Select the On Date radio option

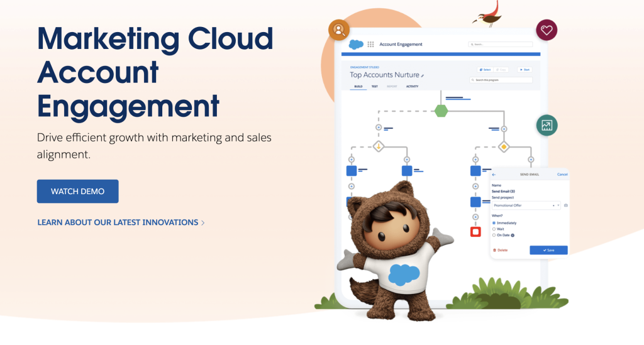pos(494,236)
